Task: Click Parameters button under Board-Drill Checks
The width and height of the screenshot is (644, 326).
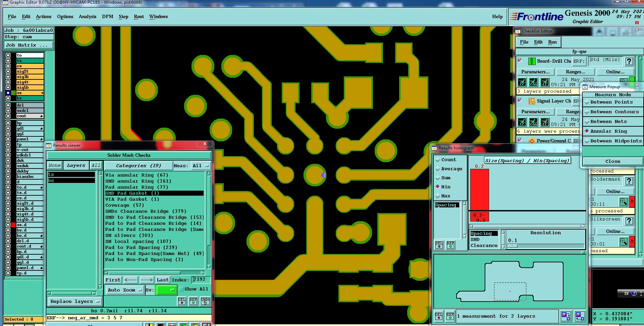Action: tap(536, 72)
